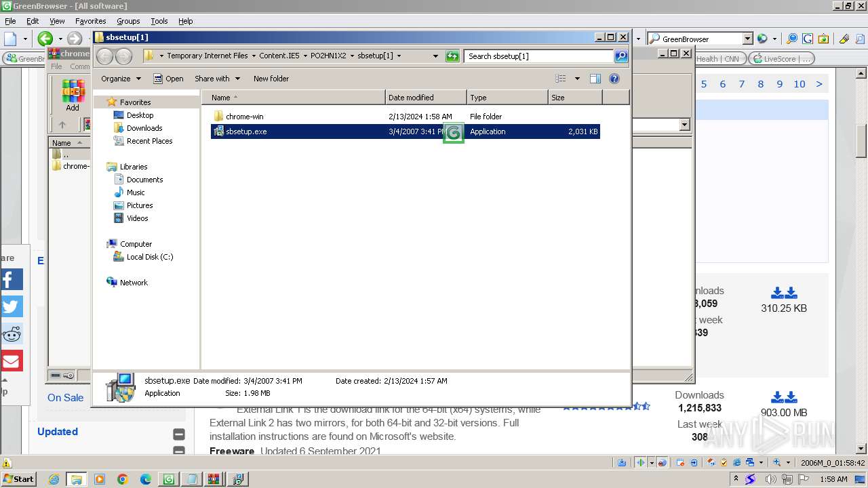Open GreenBrowser's File menu
This screenshot has height=488, width=868.
coord(10,21)
